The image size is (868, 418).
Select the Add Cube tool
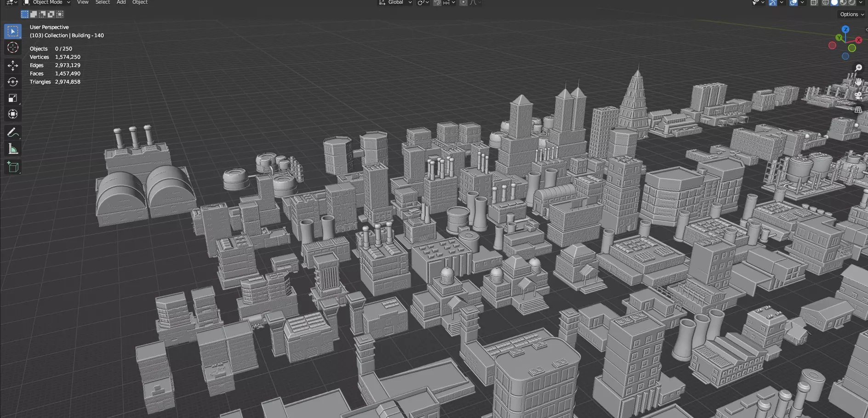point(13,167)
